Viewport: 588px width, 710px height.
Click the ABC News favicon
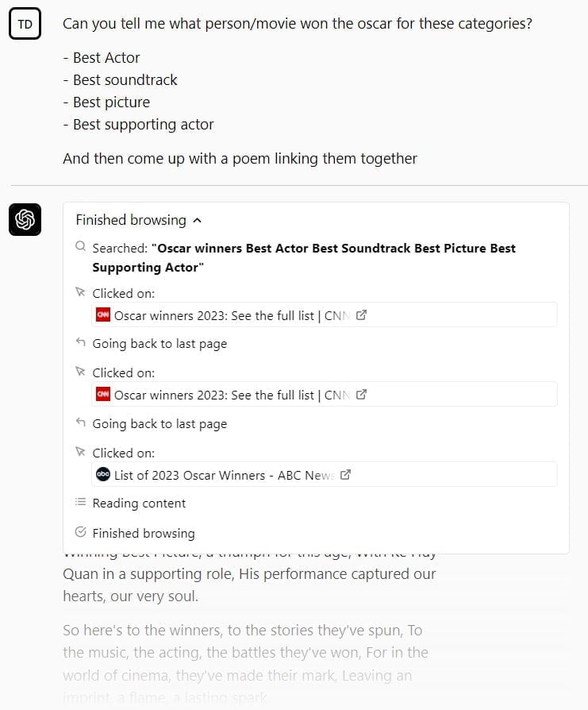point(102,474)
